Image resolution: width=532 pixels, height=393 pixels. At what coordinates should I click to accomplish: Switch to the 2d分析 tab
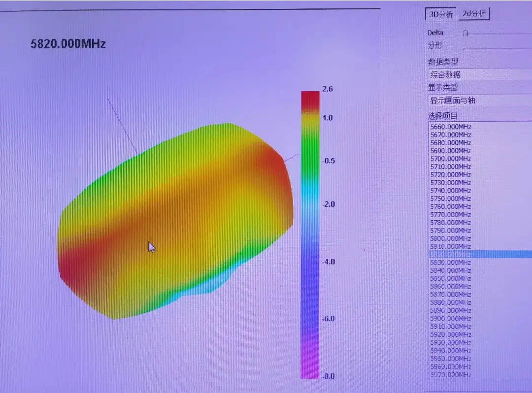474,14
